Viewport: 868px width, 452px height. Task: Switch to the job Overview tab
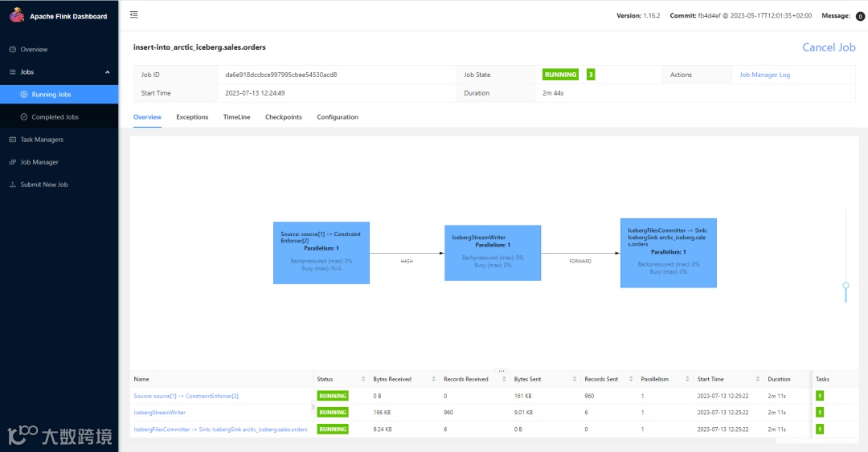click(147, 117)
